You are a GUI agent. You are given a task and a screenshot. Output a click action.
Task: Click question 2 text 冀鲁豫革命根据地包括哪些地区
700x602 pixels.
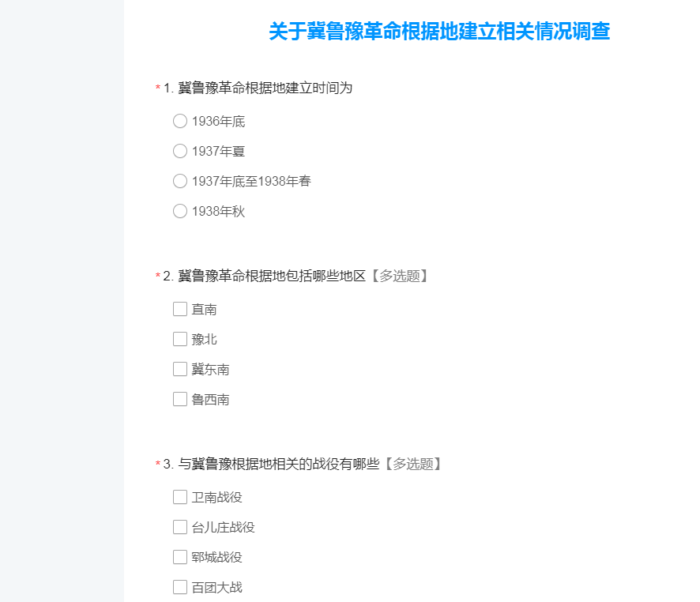[x=272, y=277]
